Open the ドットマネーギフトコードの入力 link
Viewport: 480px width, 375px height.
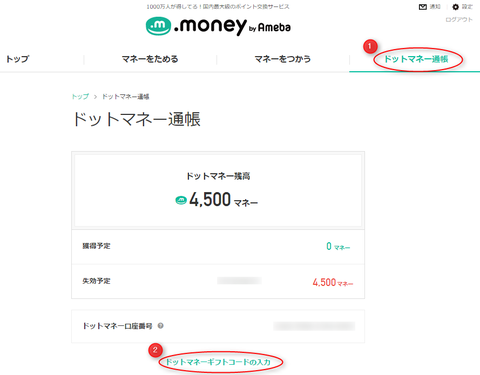tap(218, 362)
